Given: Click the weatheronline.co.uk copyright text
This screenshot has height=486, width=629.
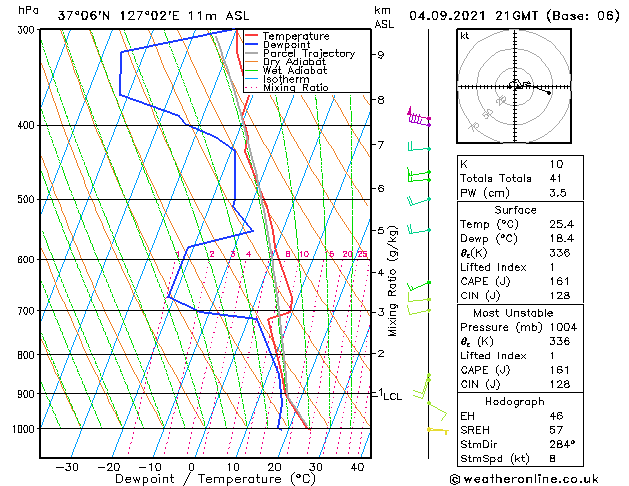Looking at the screenshot, I should pos(524,479).
